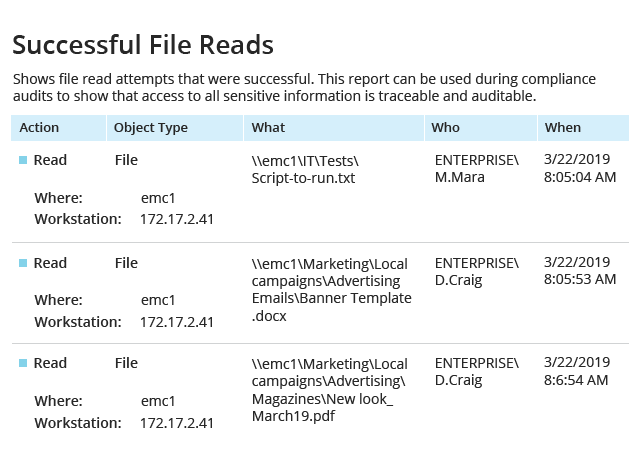Click the 8:6:54 AM timestamp

tap(576, 380)
